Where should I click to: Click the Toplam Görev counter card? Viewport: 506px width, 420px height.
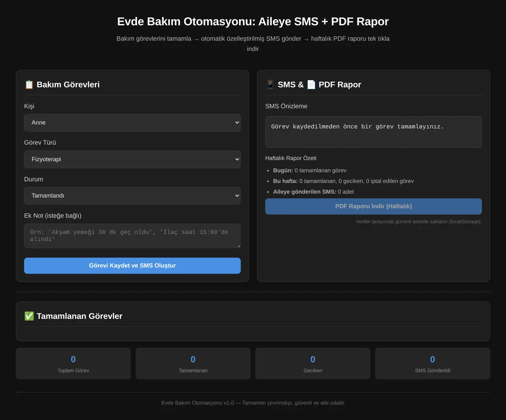pyautogui.click(x=73, y=364)
